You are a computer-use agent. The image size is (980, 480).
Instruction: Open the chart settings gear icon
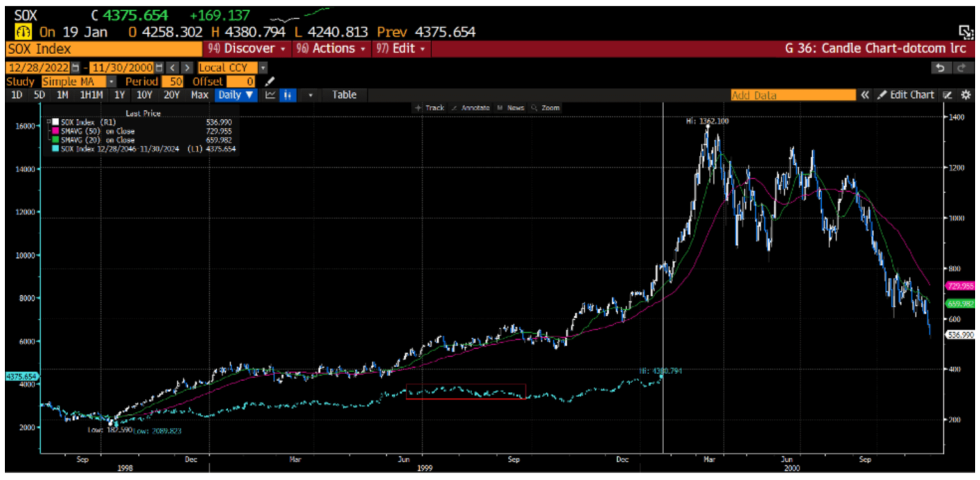coord(967,94)
